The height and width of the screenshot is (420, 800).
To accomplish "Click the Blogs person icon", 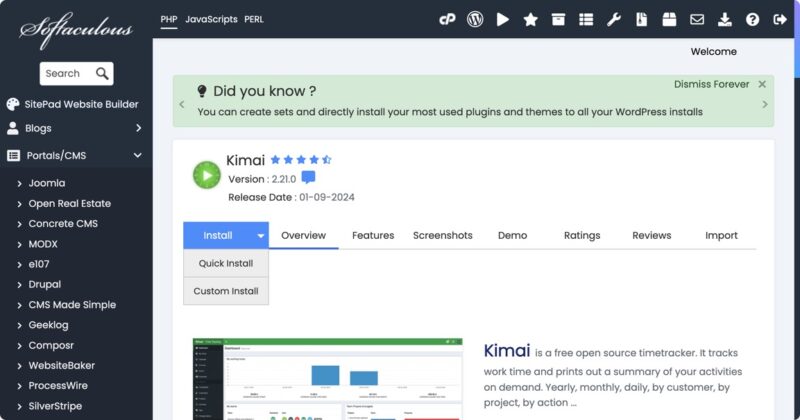I will (x=13, y=128).
